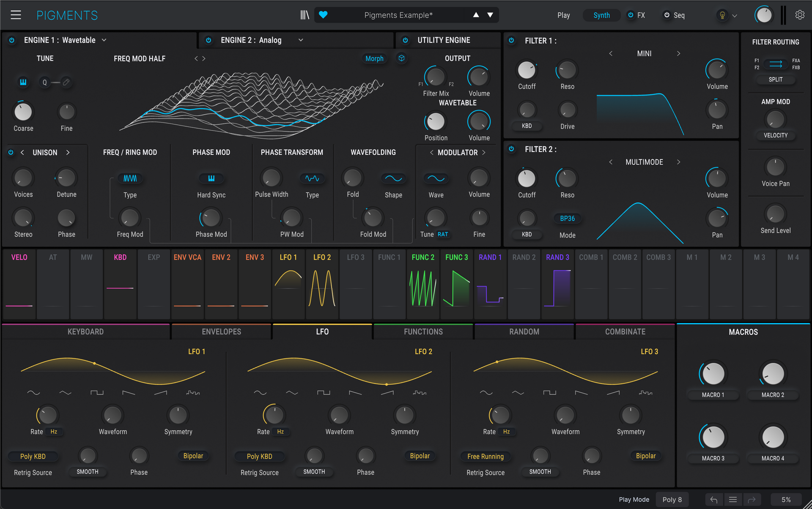Load the previous preset with up arrow
The width and height of the screenshot is (812, 509).
(476, 15)
